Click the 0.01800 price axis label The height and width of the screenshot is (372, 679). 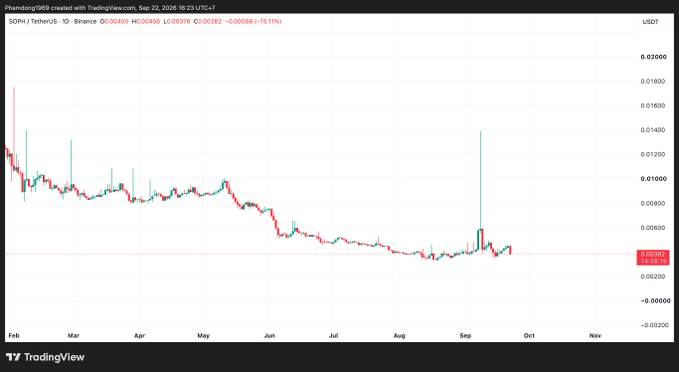tap(653, 81)
